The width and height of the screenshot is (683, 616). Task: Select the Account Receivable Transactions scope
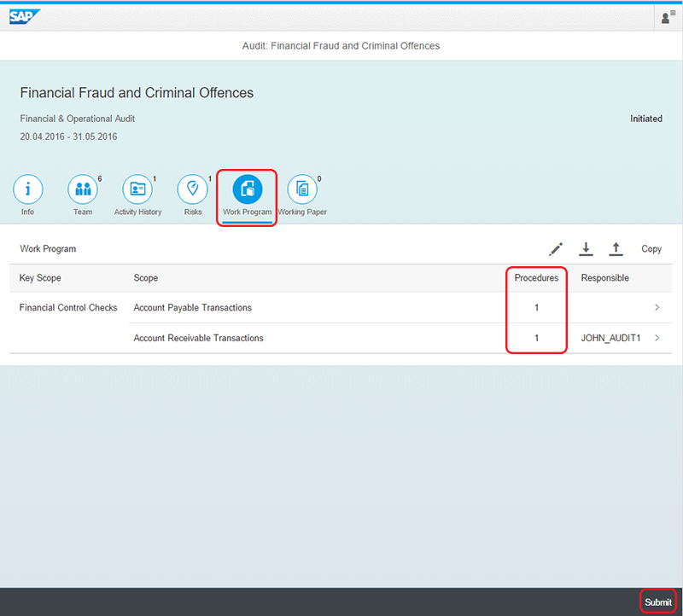click(198, 339)
